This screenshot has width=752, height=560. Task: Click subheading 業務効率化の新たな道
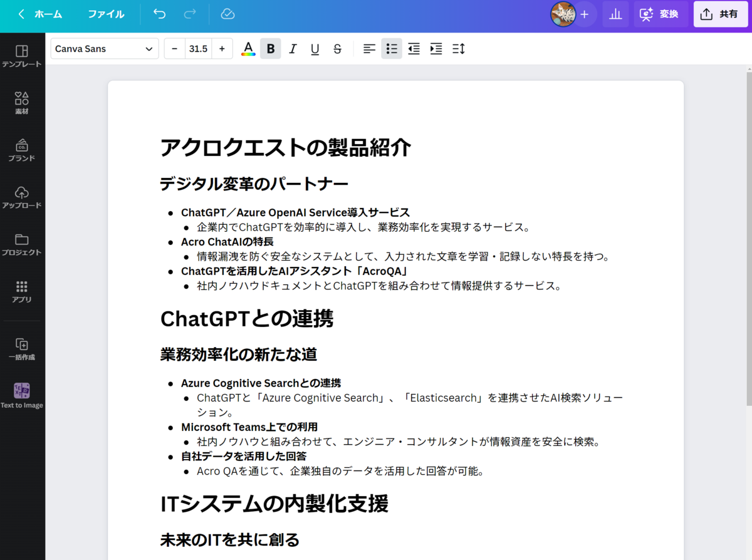(239, 354)
